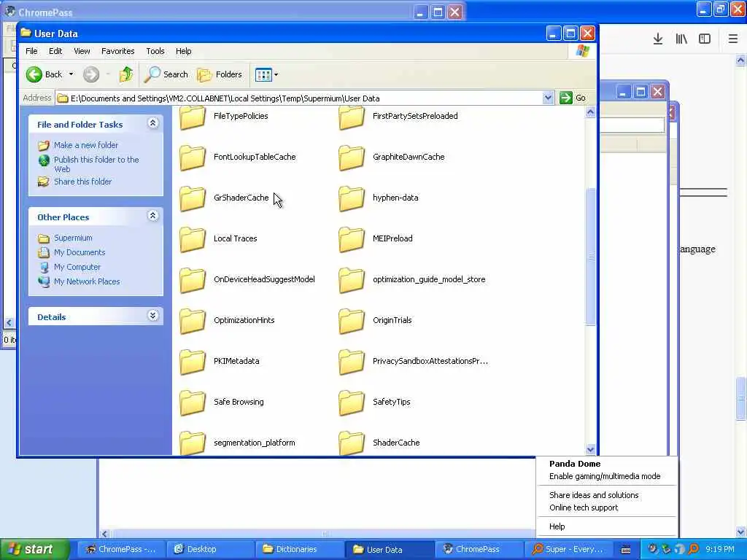Open My Network Places link

tap(87, 281)
